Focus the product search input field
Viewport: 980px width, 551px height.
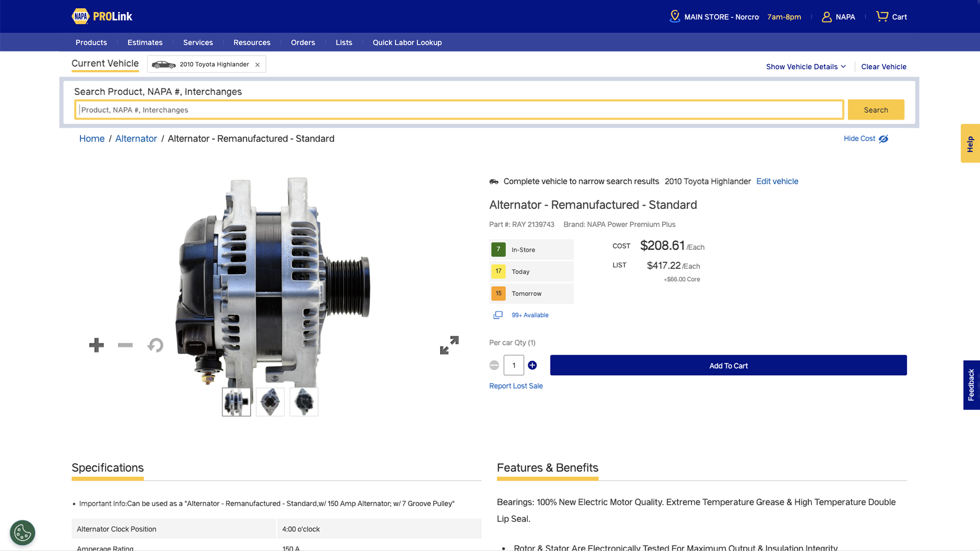(459, 110)
